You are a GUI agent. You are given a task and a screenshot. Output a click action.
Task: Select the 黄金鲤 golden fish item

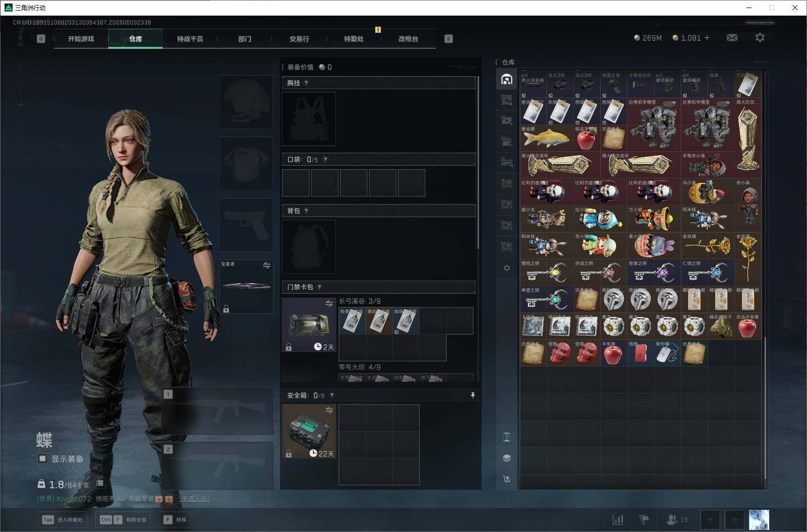pos(547,138)
